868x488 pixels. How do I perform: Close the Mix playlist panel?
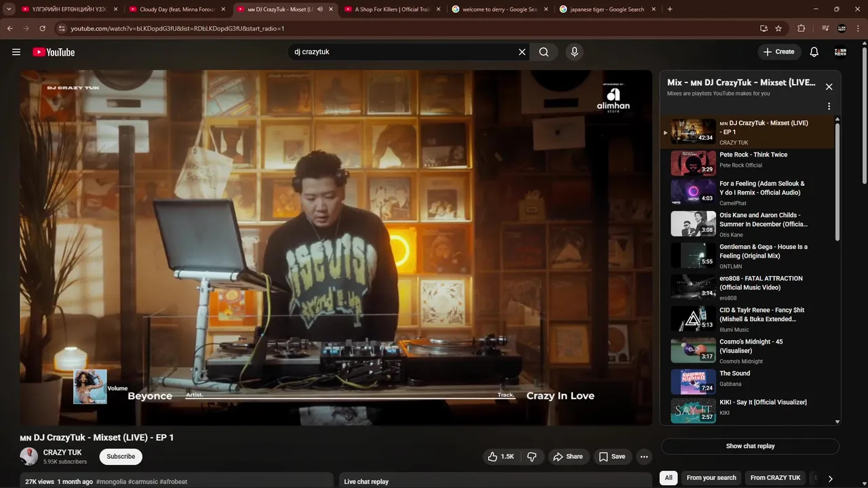[829, 87]
